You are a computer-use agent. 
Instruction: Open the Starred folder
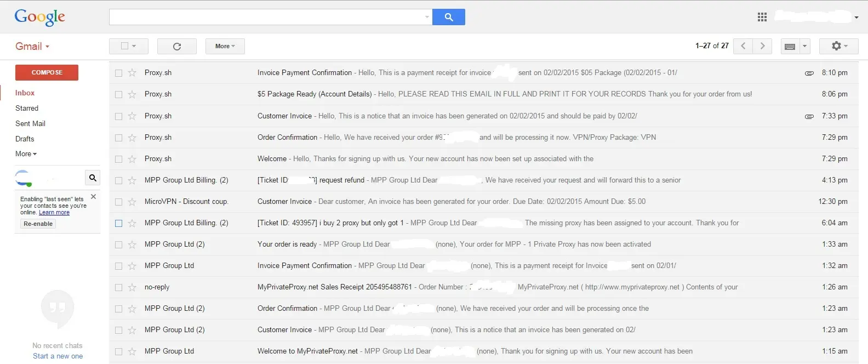(x=27, y=108)
